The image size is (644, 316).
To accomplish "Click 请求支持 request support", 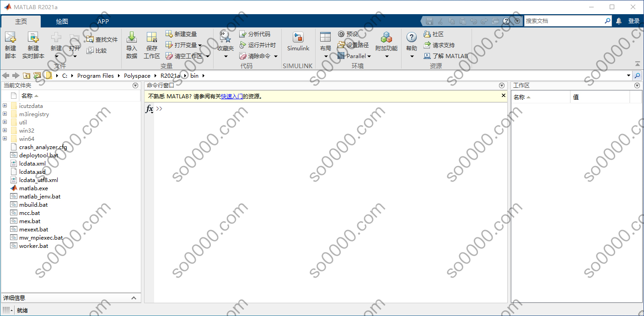I will (439, 45).
